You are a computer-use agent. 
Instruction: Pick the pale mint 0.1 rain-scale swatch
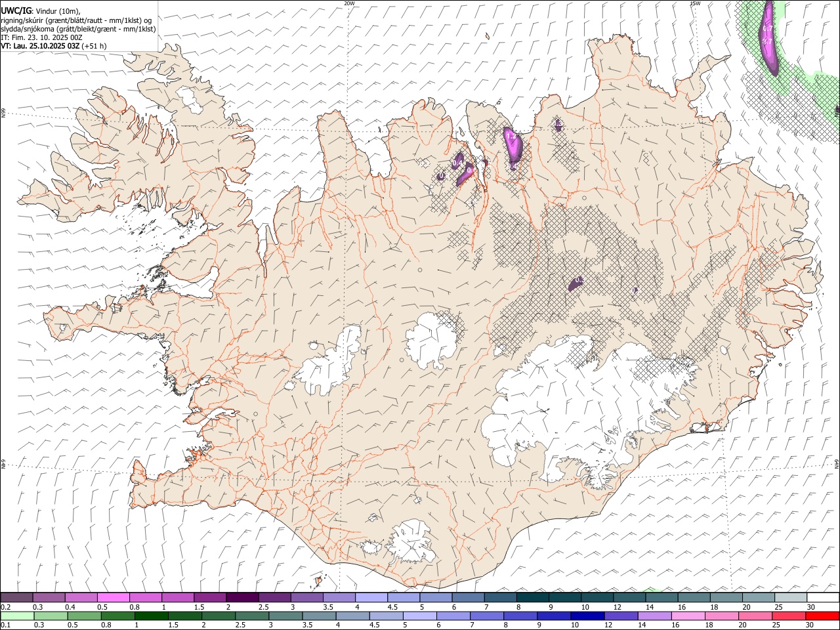(17, 616)
